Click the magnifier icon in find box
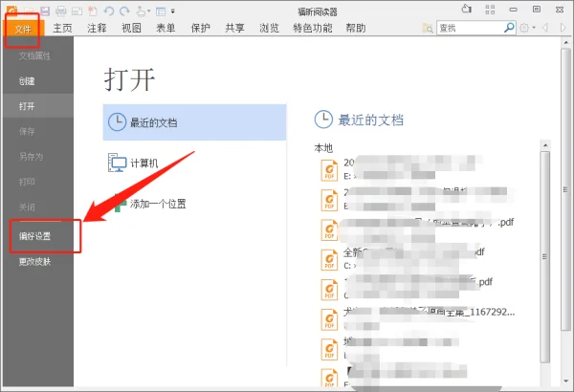Screen dimensions: 574x392 pyautogui.click(x=509, y=28)
